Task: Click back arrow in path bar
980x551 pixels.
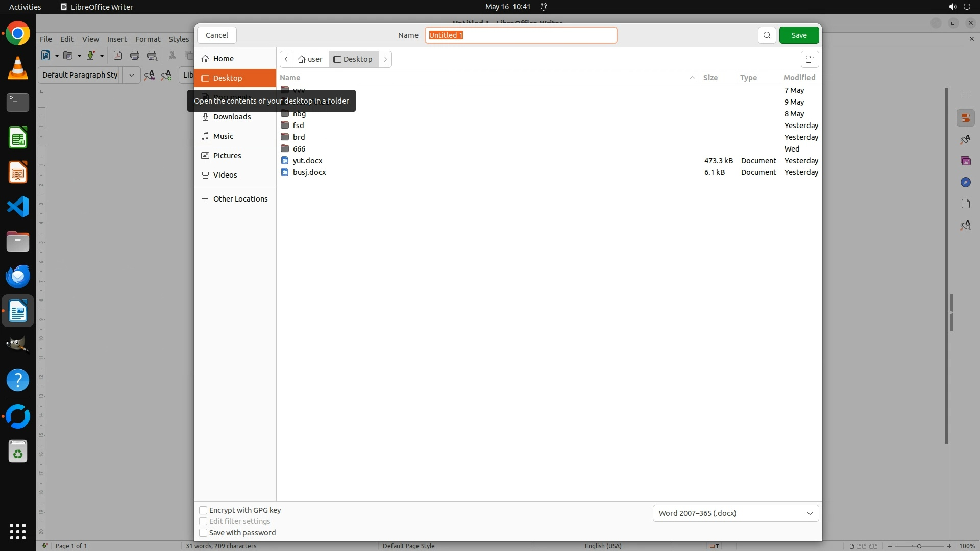Action: tap(286, 59)
